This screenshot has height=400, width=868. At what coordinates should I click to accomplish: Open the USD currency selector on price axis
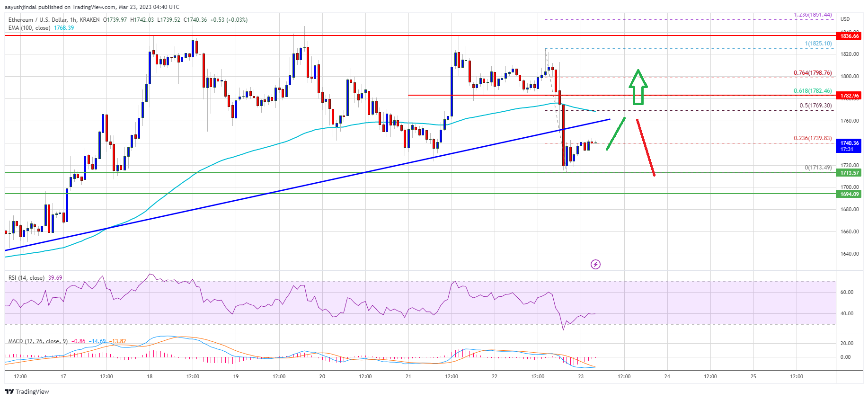845,19
